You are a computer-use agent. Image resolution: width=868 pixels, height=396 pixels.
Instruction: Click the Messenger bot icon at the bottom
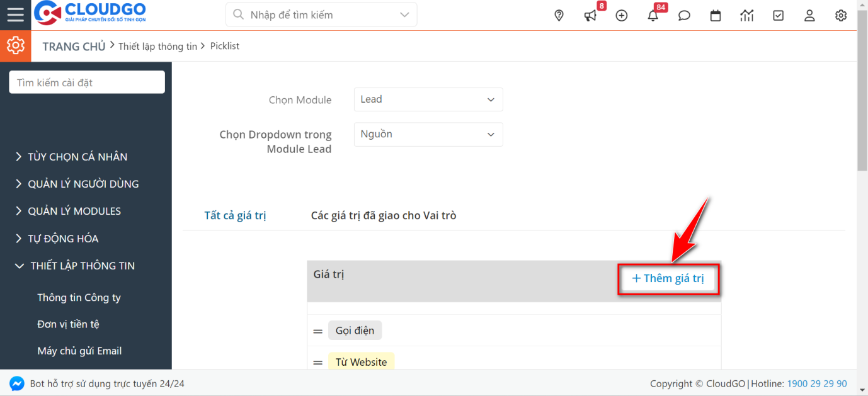(17, 383)
